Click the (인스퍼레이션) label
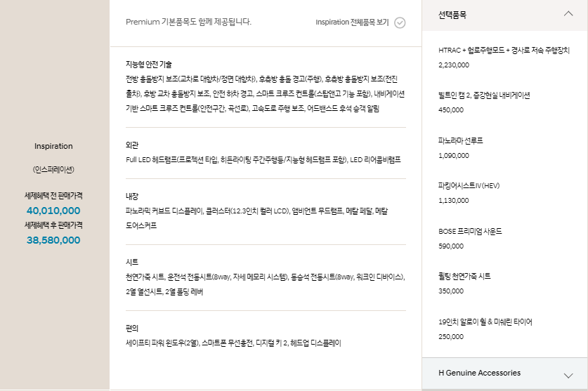Image resolution: width=588 pixels, height=391 pixels. (53, 169)
